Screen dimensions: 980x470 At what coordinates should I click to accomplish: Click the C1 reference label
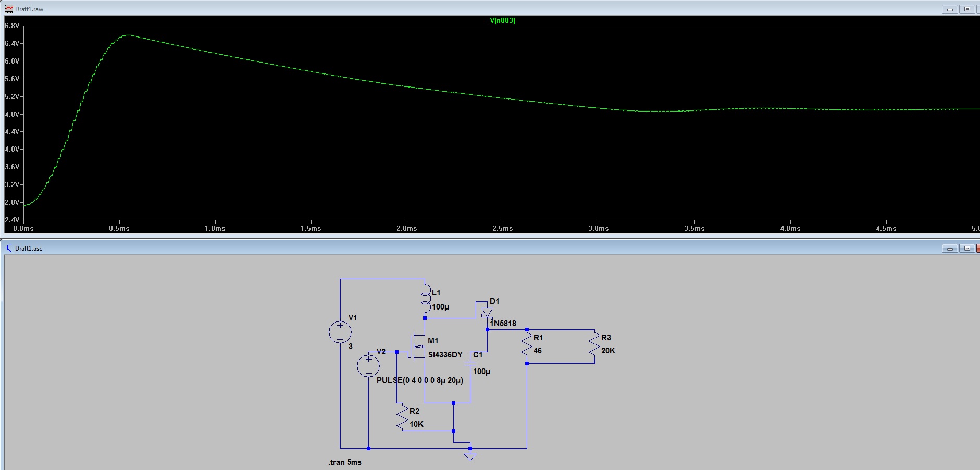pyautogui.click(x=478, y=355)
